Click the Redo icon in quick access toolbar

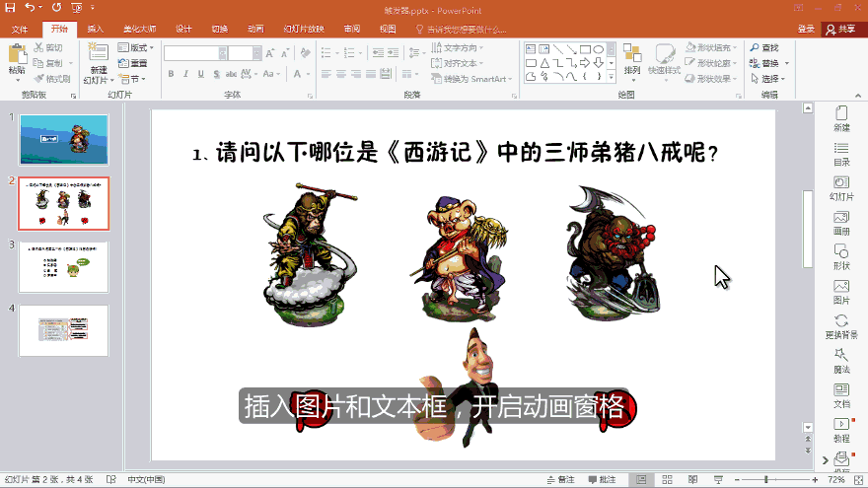56,7
